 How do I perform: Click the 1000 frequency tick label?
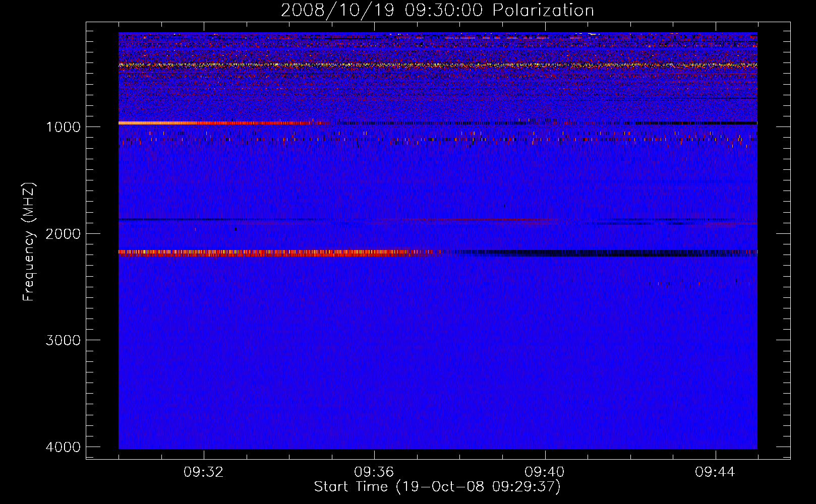[x=63, y=127]
